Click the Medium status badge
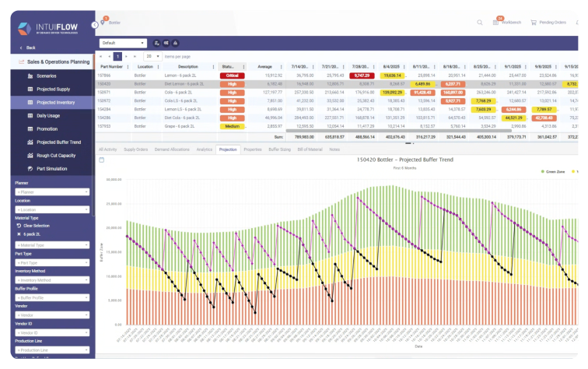This screenshot has height=369, width=588. [x=232, y=127]
